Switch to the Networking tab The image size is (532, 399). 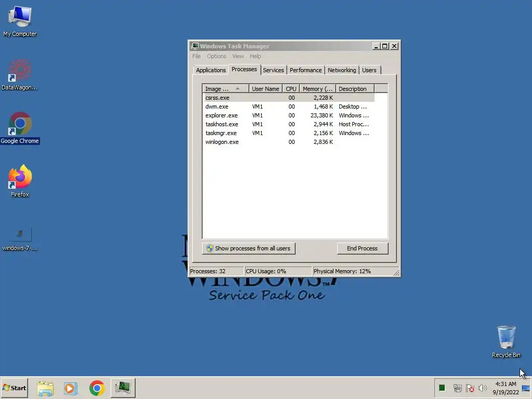pyautogui.click(x=342, y=70)
